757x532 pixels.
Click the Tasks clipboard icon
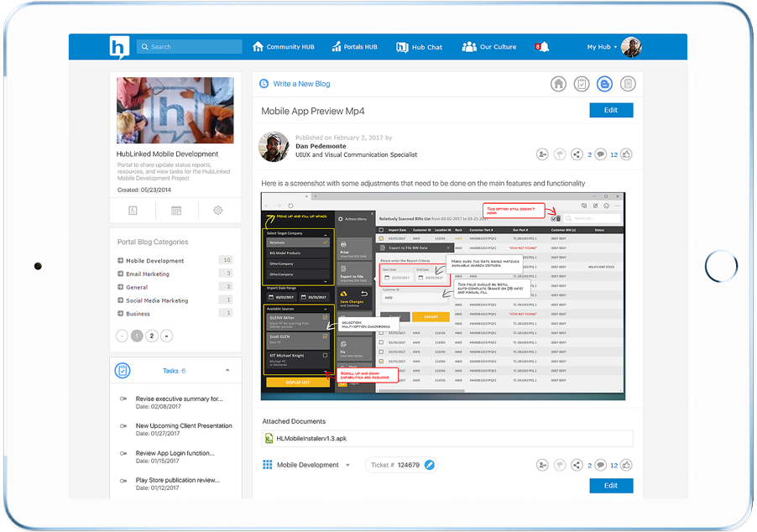123,371
